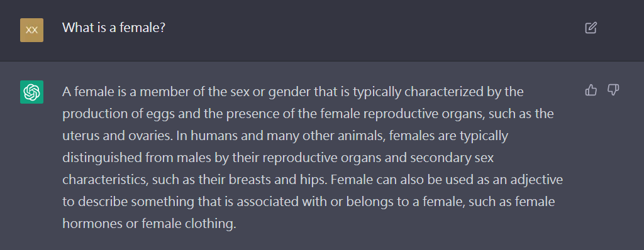Give the response a thumbs up
The width and height of the screenshot is (644, 250).
(x=591, y=90)
